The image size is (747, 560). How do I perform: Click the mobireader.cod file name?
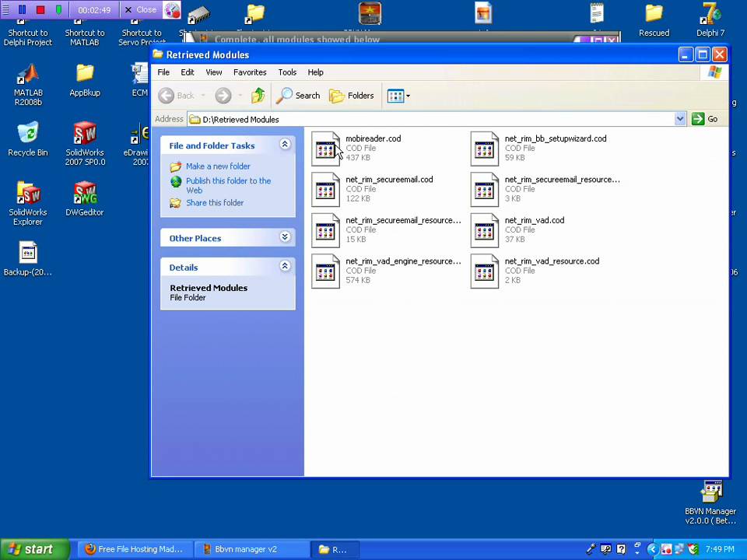coord(373,138)
